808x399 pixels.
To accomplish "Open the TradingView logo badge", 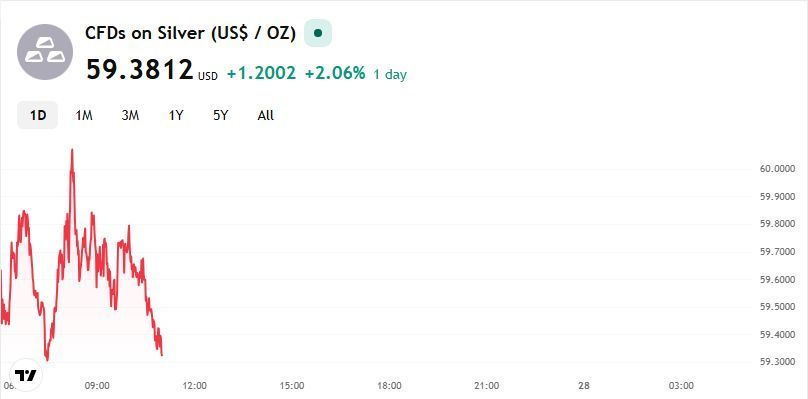I will point(25,374).
